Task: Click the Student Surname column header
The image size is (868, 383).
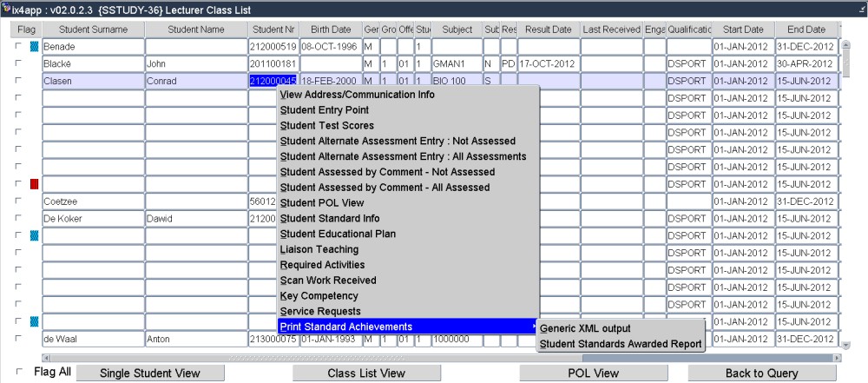Action: coord(93,30)
